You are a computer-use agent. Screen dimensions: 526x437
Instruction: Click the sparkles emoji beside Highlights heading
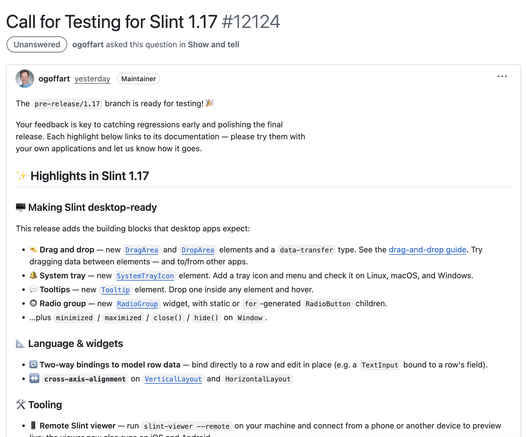pos(21,176)
